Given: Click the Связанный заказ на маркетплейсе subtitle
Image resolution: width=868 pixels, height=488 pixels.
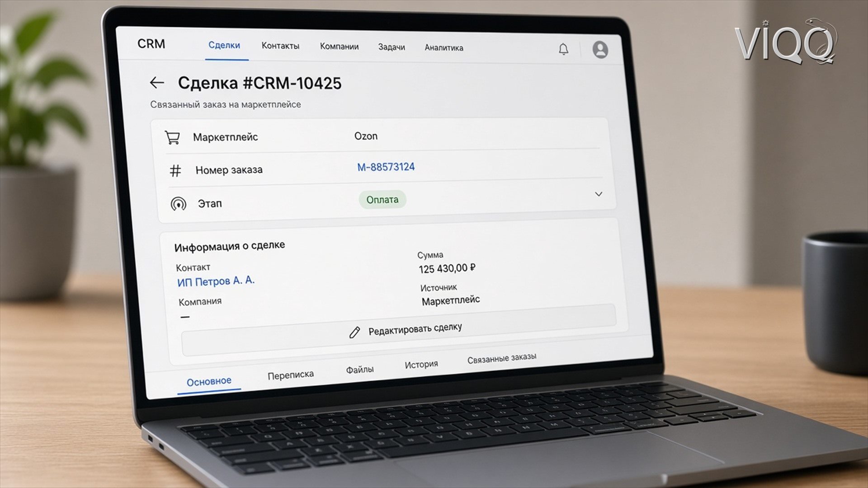Looking at the screenshot, I should coord(226,104).
